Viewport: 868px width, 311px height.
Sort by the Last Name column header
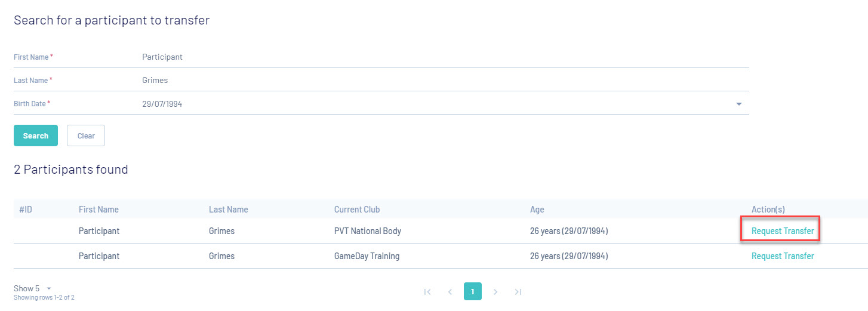pos(228,210)
